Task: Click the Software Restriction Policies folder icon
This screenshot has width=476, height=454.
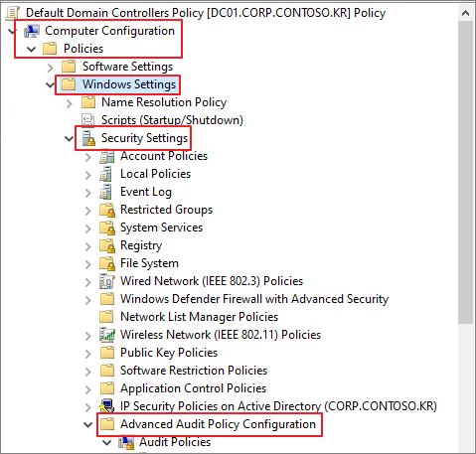Action: pos(107,371)
